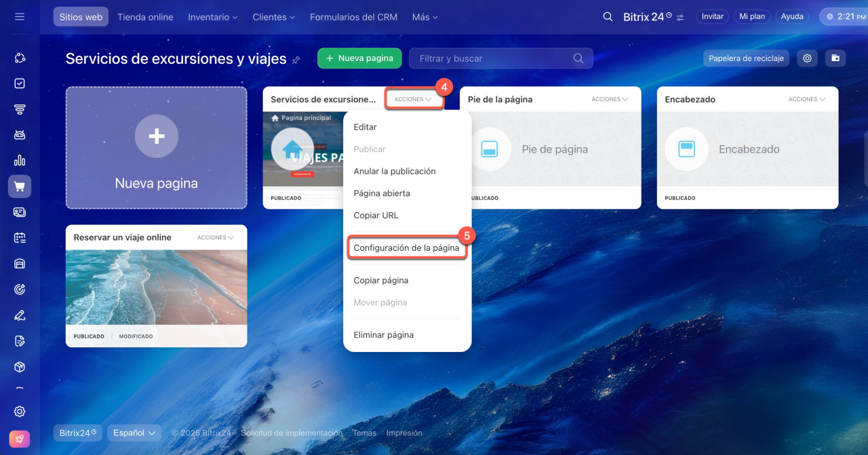The width and height of the screenshot is (868, 455).
Task: Click the shopping cart icon in sidebar
Action: coord(20,186)
